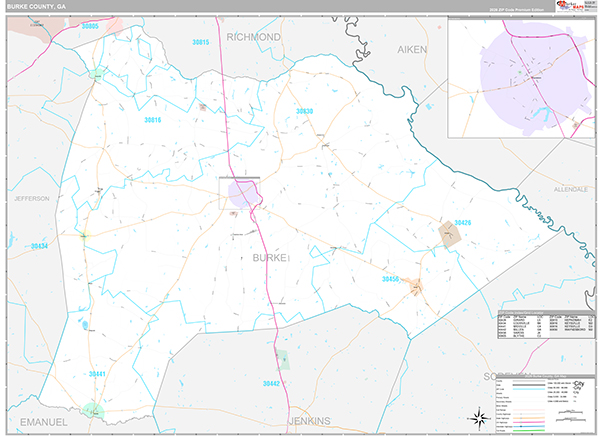The image size is (600, 436).
Task: Click the BURKE county label
Action: (269, 258)
